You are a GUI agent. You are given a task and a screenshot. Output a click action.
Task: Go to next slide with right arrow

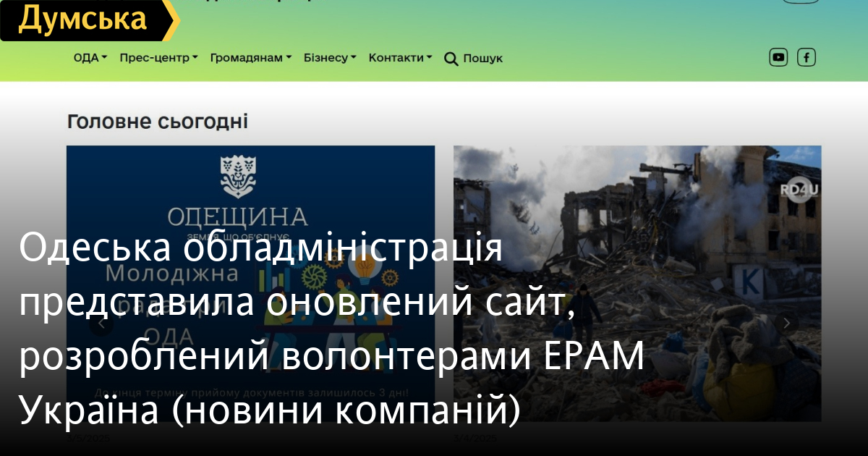click(x=788, y=323)
